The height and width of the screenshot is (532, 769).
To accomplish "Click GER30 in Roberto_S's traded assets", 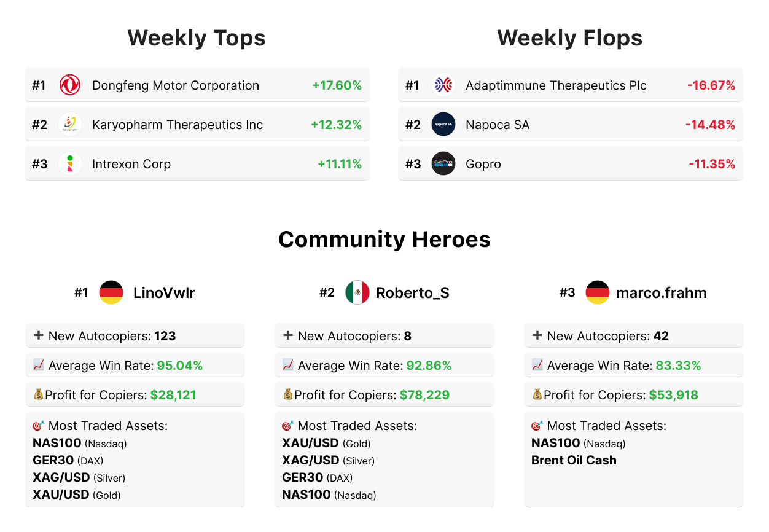I will coord(303,477).
